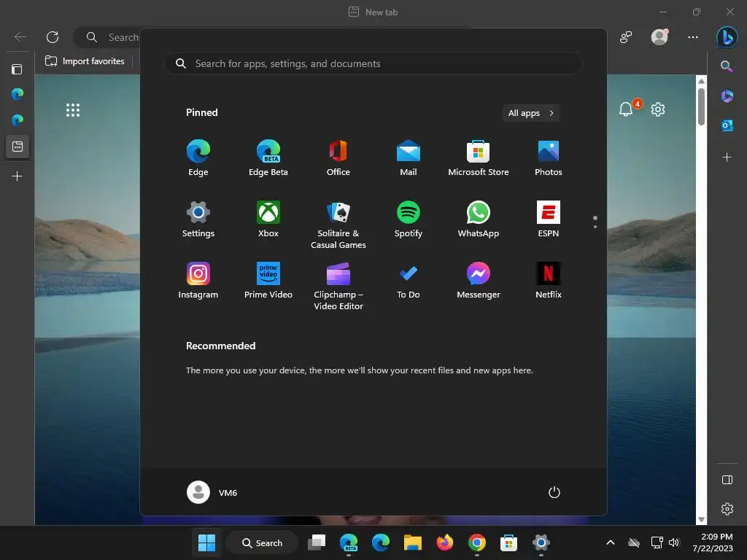Open the Edge app from Pinned
This screenshot has width=747, height=560.
[x=198, y=158]
